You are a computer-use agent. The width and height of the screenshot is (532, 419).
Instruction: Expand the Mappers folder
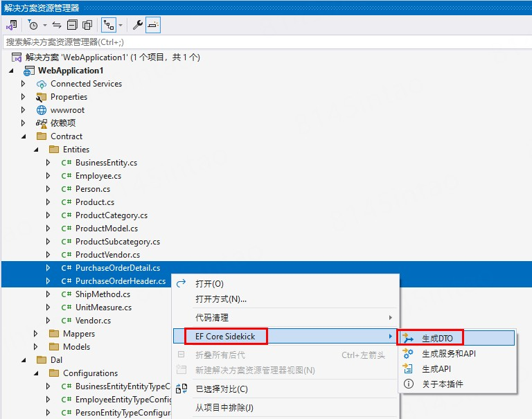[x=36, y=334]
